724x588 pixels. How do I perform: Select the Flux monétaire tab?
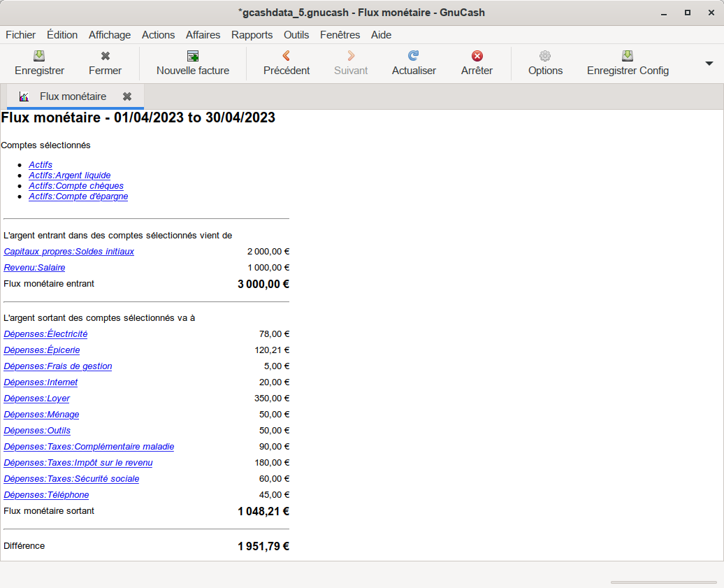click(x=73, y=96)
